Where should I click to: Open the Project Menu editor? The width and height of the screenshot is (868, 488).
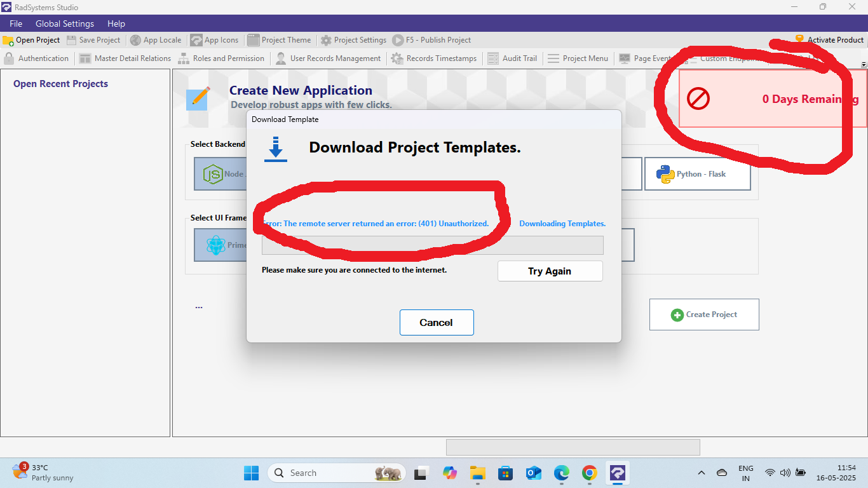[578, 58]
